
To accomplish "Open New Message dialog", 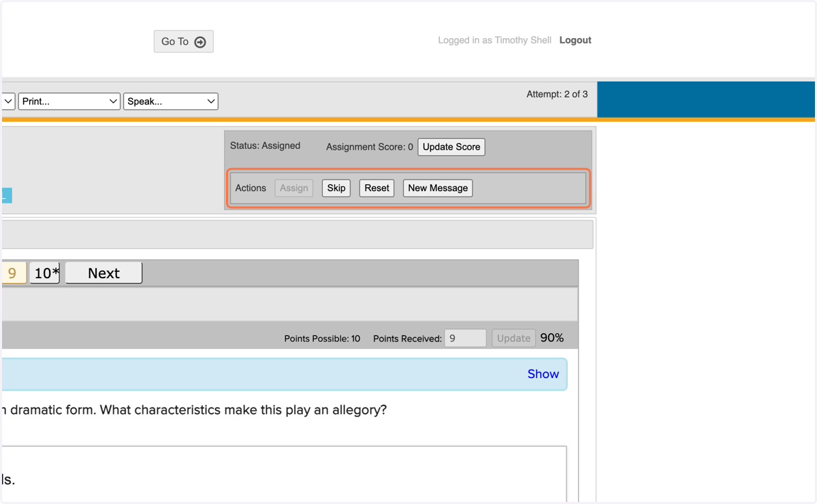I will pyautogui.click(x=438, y=188).
